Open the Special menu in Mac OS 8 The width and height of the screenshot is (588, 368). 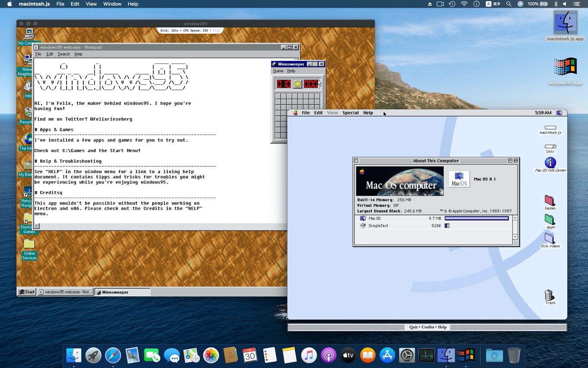350,113
